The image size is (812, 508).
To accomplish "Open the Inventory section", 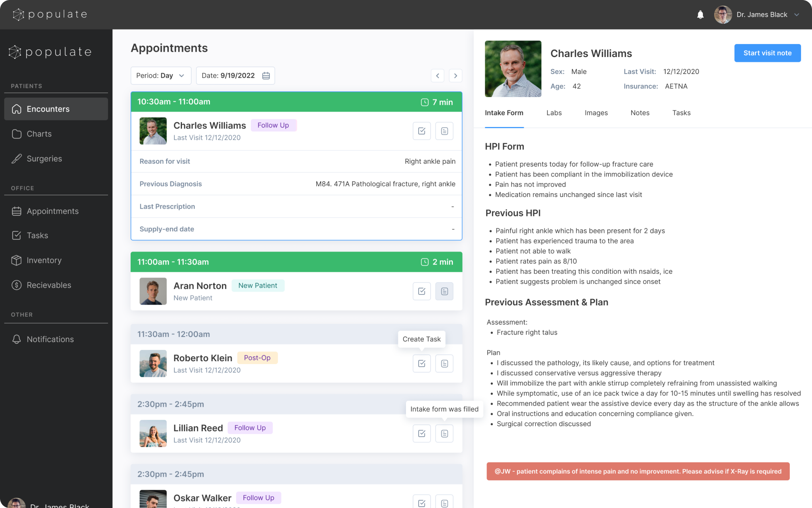I will [x=44, y=260].
